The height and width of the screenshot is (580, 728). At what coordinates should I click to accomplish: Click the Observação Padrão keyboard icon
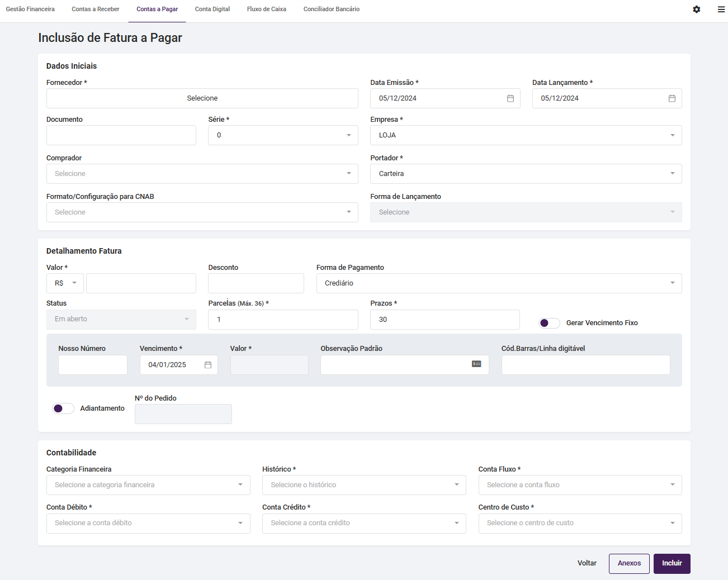[x=476, y=364]
